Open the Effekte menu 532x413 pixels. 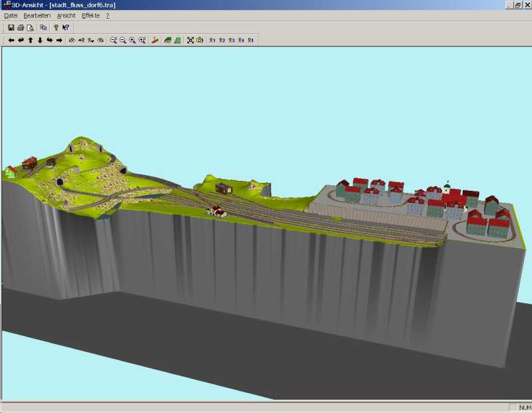coord(90,15)
